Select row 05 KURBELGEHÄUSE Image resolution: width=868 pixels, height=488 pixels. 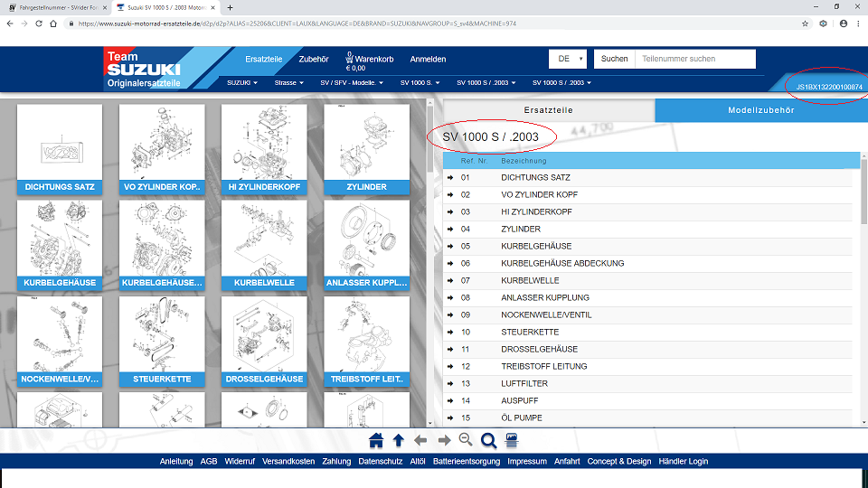click(x=647, y=246)
